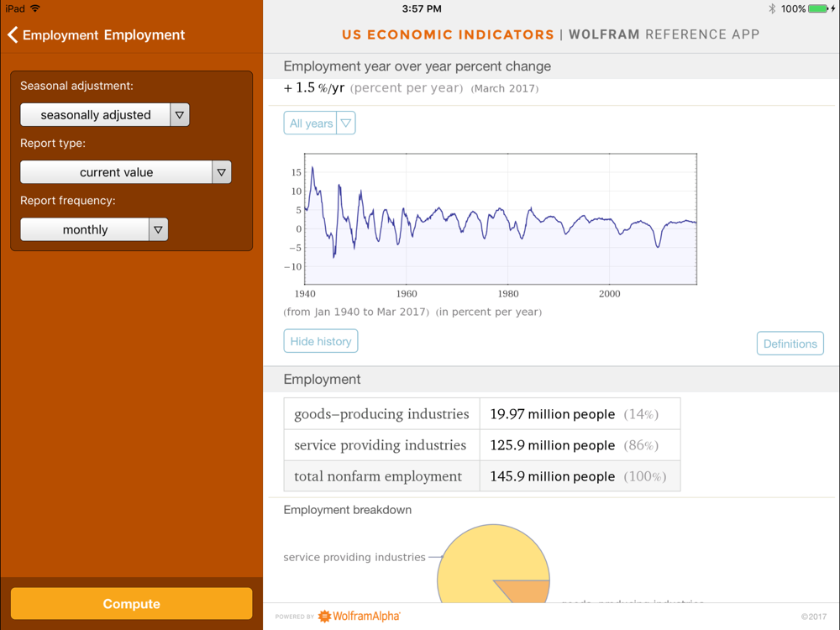Tap the US Economic Indicators title
The image size is (840, 630).
448,34
